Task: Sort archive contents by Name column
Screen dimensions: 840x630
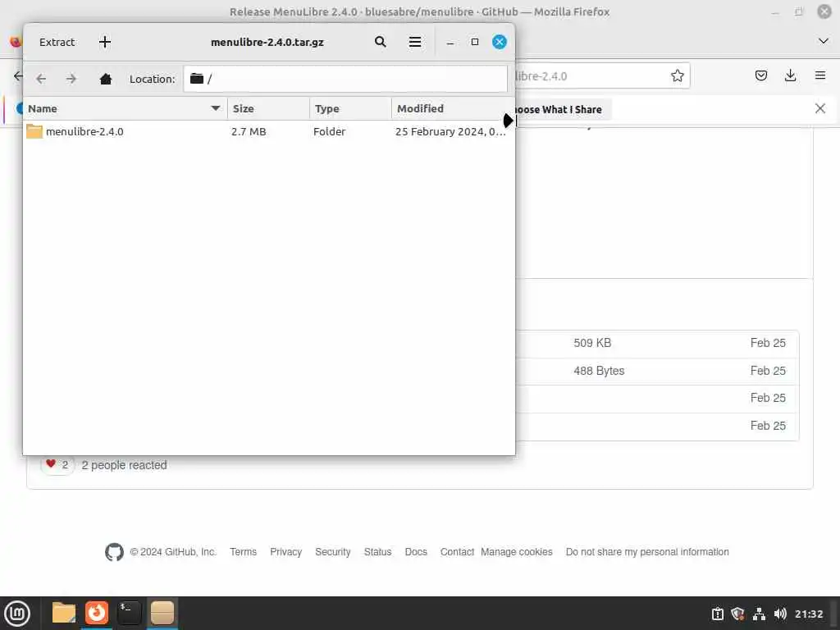Action: click(125, 109)
